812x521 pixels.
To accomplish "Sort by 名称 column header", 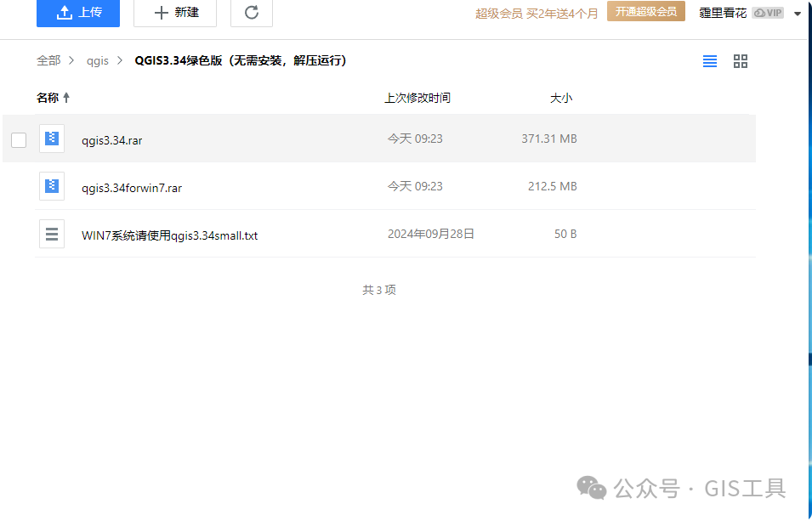I will tap(48, 98).
